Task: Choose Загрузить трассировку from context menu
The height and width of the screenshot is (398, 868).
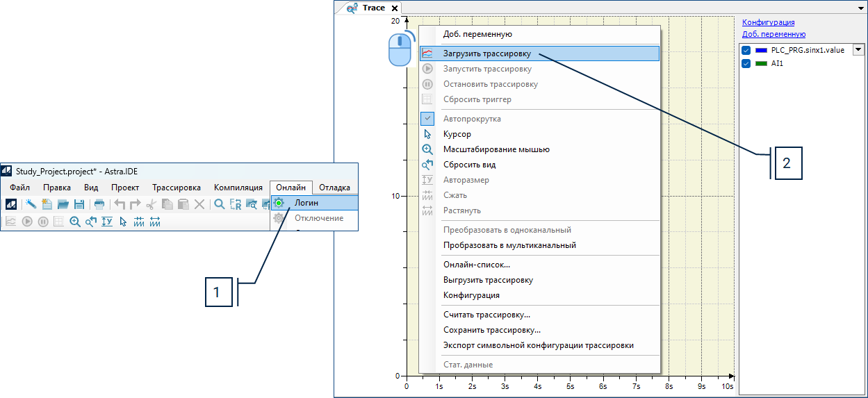Action: [x=486, y=53]
